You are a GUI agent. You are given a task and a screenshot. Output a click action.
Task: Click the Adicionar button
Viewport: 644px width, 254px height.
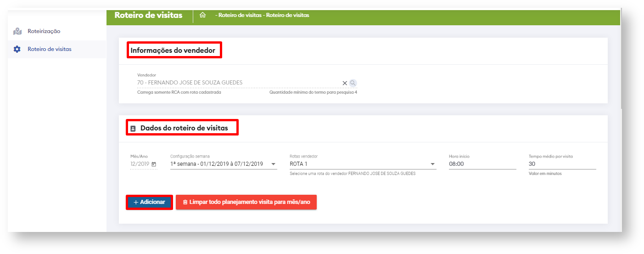(x=149, y=202)
